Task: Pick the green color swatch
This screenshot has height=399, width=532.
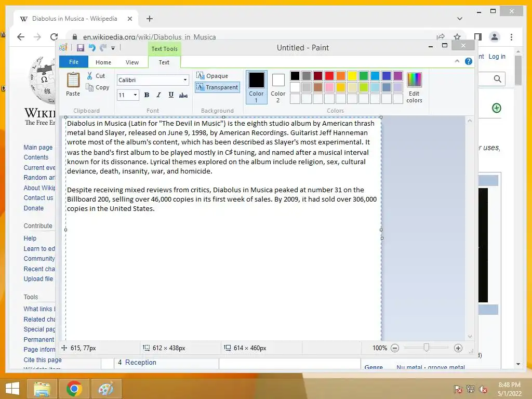Action: [363, 76]
